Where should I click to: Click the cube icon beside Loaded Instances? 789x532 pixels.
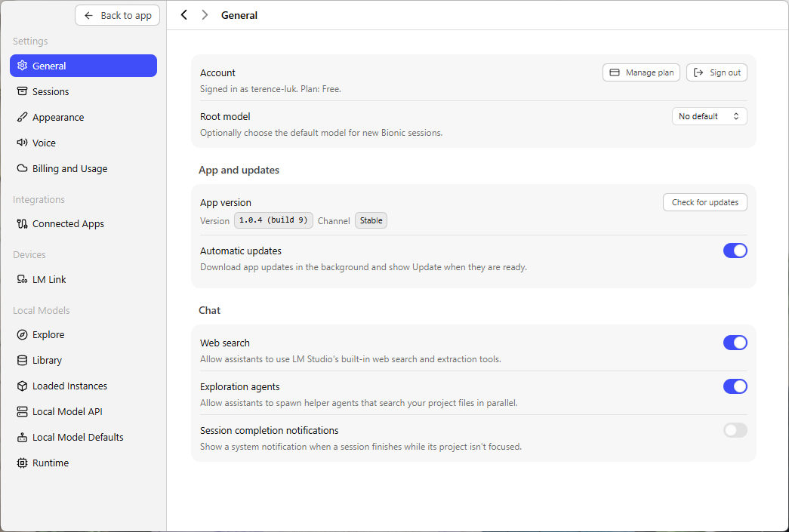[x=22, y=386]
